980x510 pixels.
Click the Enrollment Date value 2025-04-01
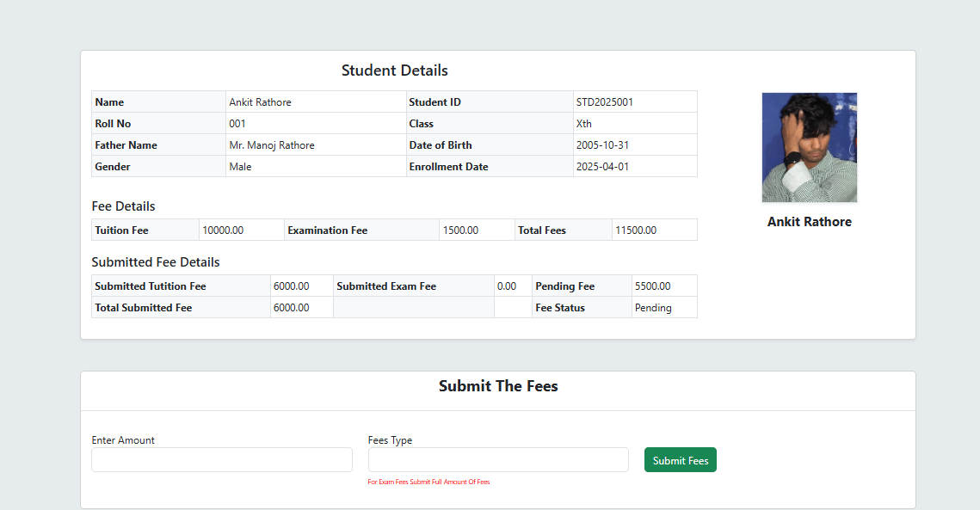(602, 167)
